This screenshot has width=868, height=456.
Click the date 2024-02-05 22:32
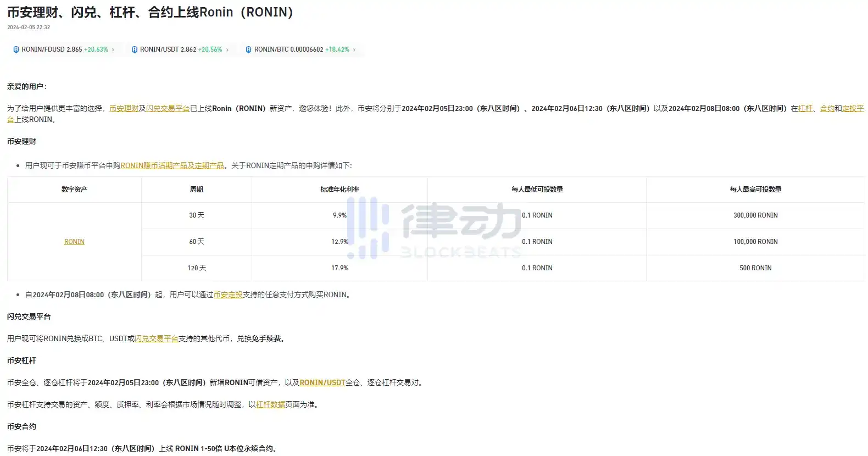click(29, 27)
